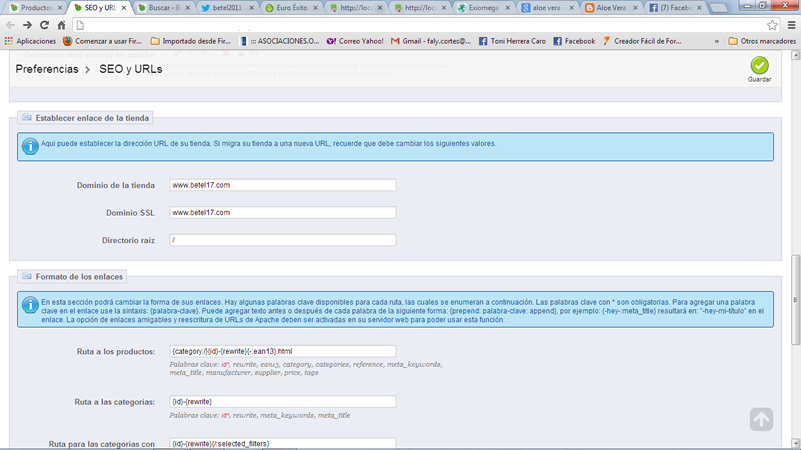
Task: Go to browser home icon
Action: click(61, 25)
